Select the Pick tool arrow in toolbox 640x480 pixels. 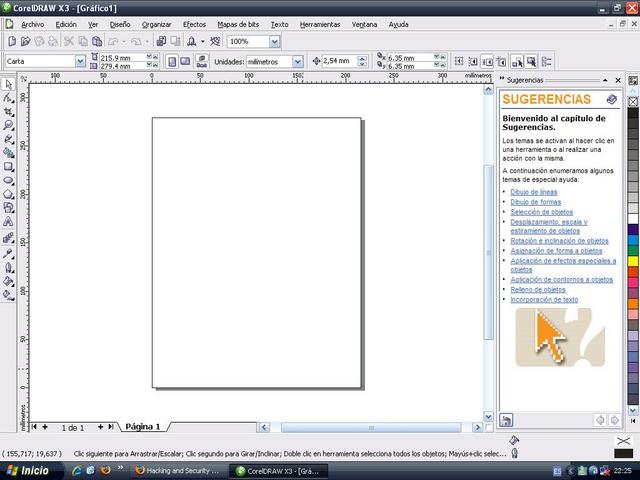tap(9, 84)
